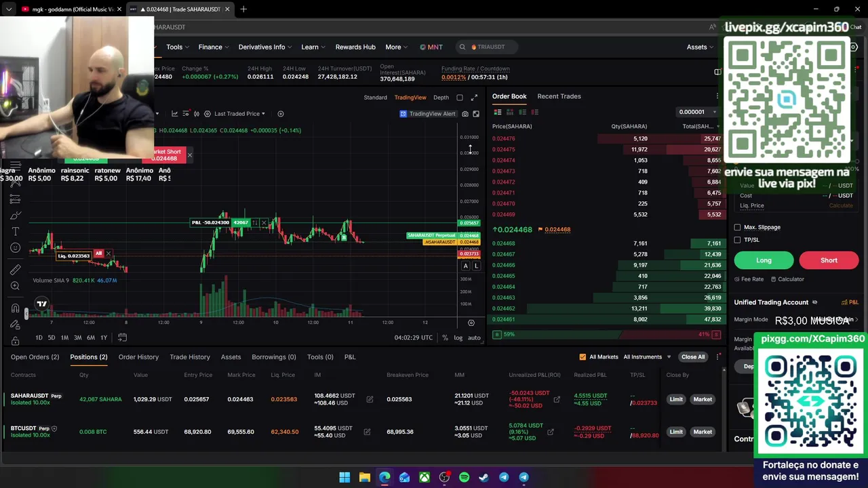
Task: Click Close All positions button
Action: (693, 357)
